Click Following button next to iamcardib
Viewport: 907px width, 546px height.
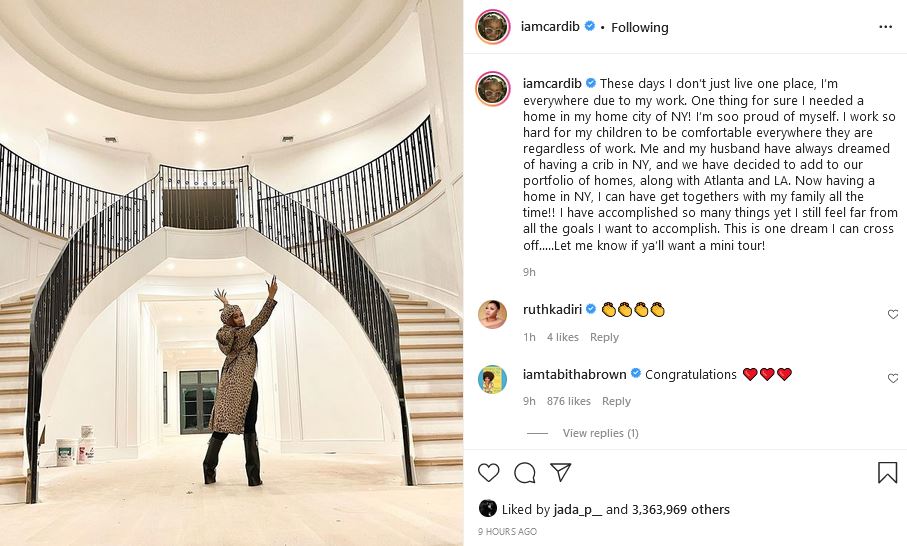639,27
